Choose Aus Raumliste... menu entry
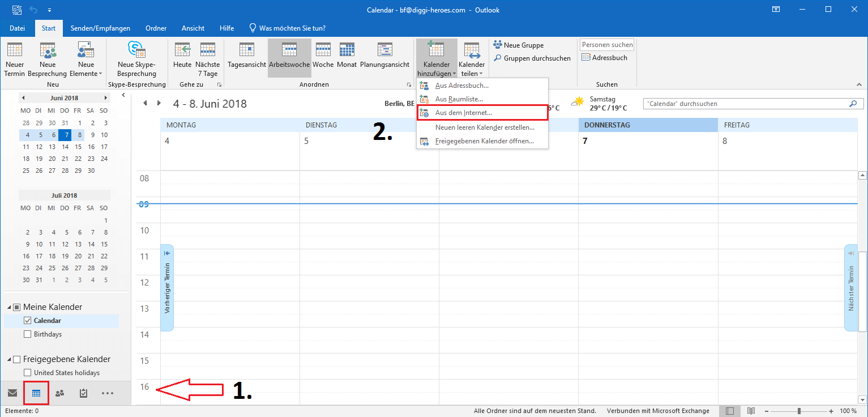 coord(482,99)
